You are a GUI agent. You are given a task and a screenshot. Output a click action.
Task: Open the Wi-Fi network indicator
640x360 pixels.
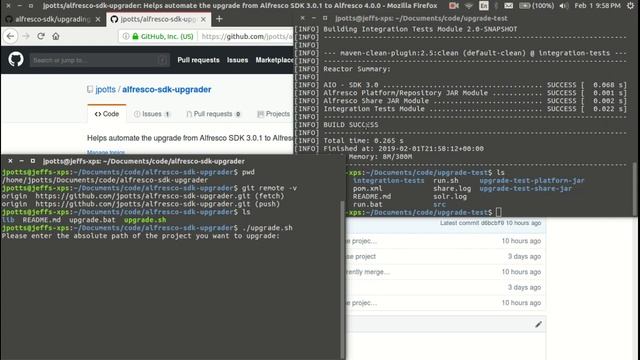pyautogui.click(x=469, y=6)
